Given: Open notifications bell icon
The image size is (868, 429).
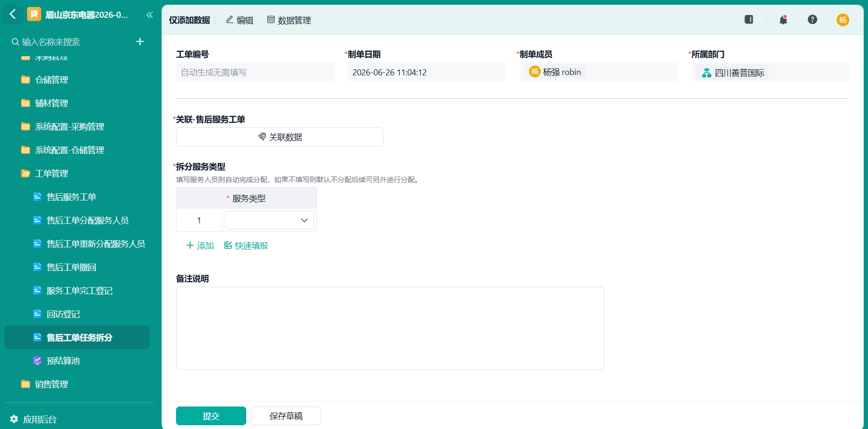Looking at the screenshot, I should point(783,20).
